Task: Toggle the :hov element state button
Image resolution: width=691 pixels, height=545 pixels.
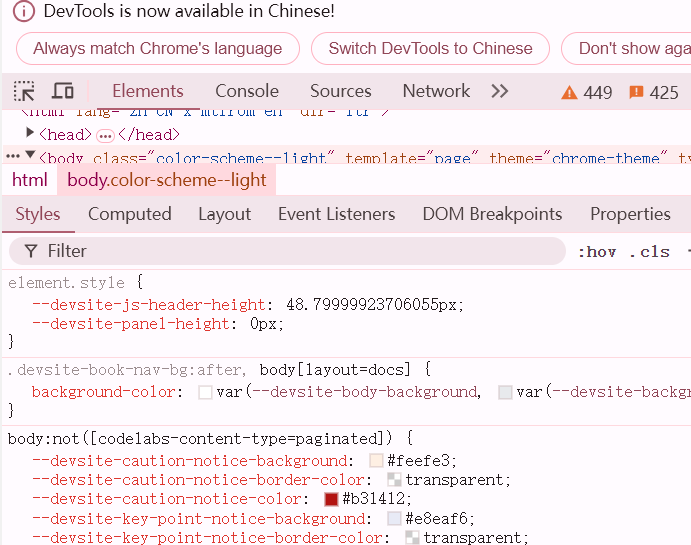Action: point(597,252)
